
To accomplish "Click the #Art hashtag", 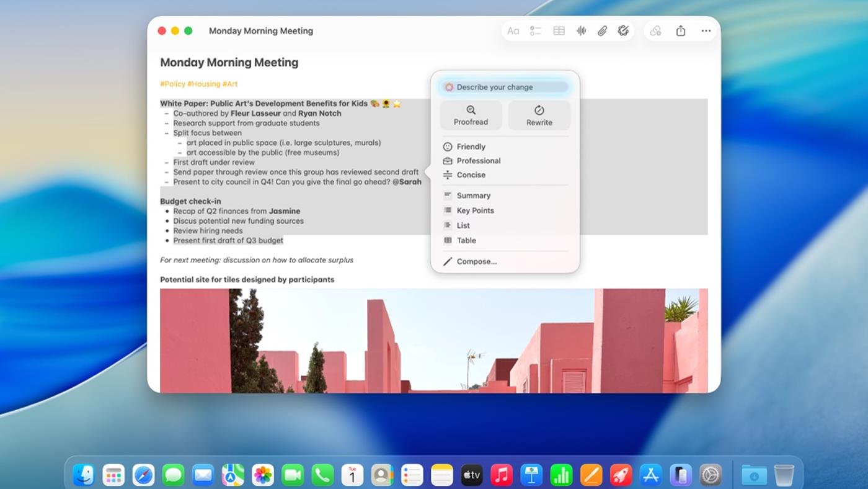I will coord(230,84).
